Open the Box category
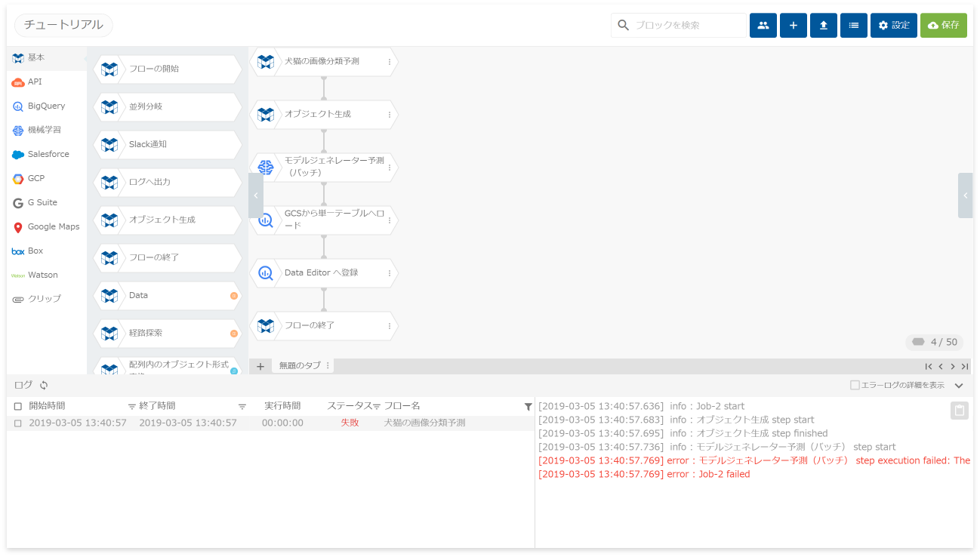Screen dimensions: 980x557 pos(47,251)
